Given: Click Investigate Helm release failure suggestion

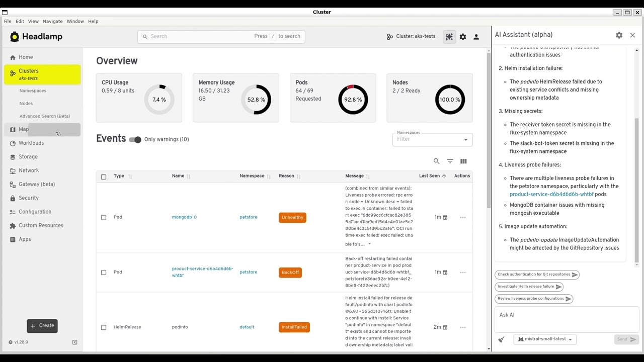Looking at the screenshot, I should point(529,287).
